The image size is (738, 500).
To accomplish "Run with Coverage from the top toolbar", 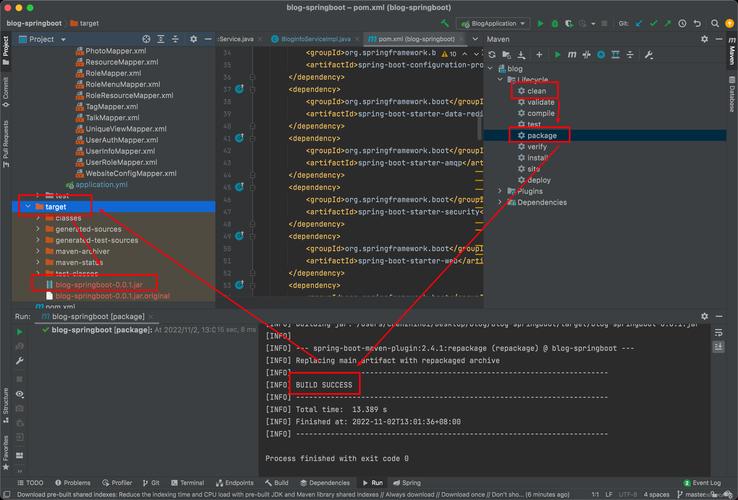I will click(569, 23).
